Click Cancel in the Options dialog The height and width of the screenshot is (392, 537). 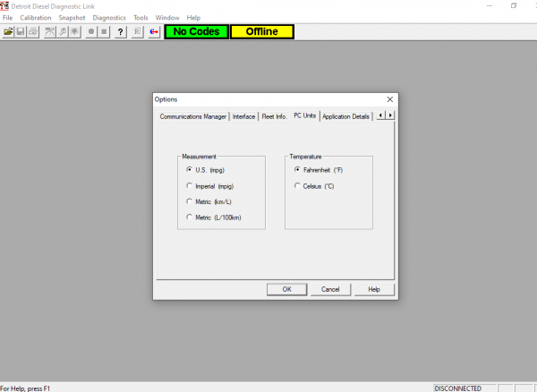tap(330, 289)
